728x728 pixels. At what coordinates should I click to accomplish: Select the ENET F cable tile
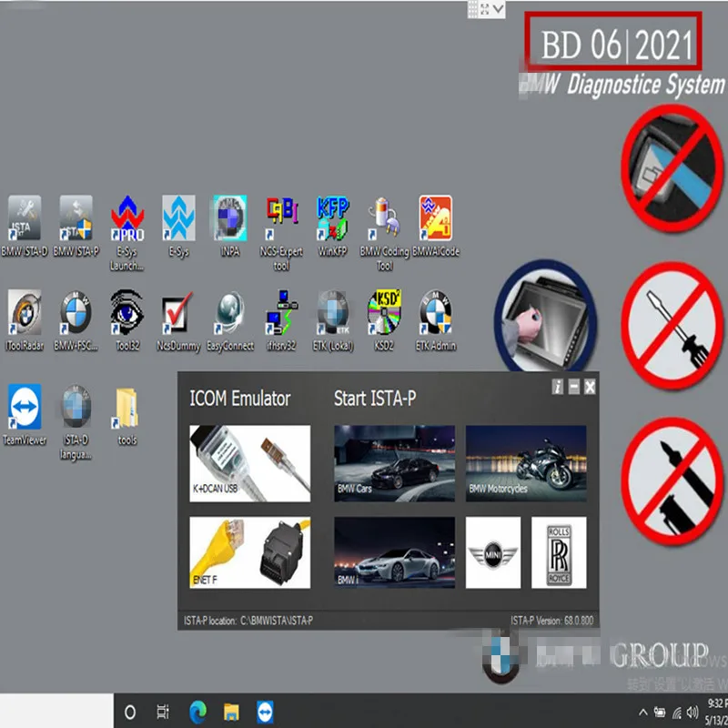[x=249, y=552]
